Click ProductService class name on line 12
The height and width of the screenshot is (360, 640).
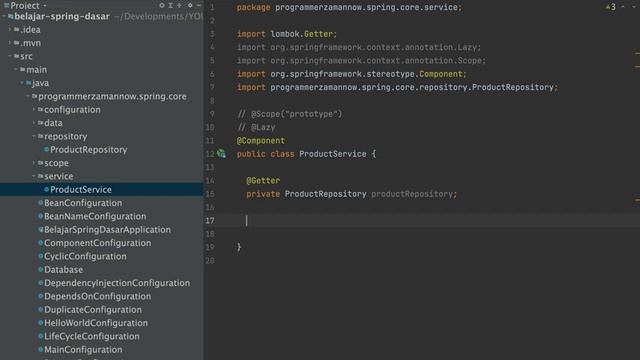point(333,154)
